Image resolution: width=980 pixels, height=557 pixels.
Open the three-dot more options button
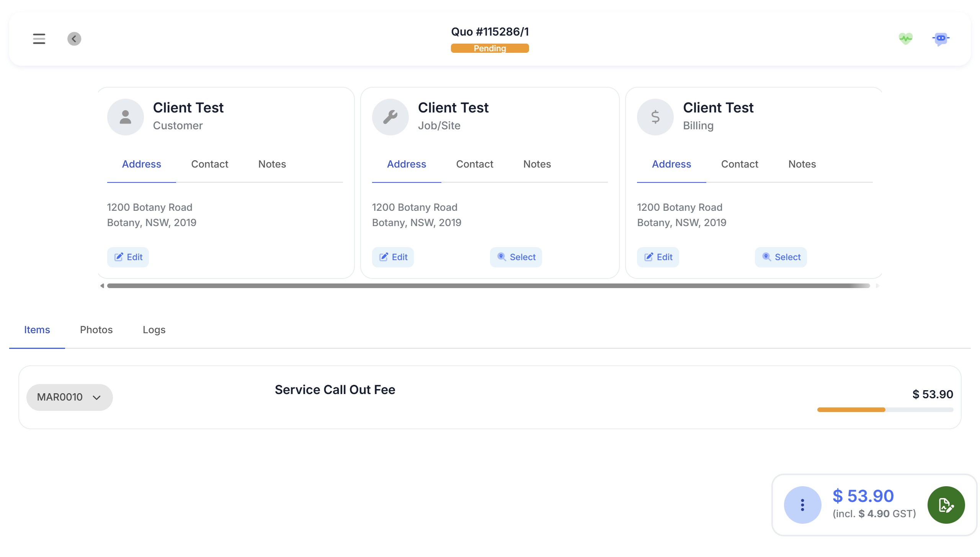tap(802, 505)
